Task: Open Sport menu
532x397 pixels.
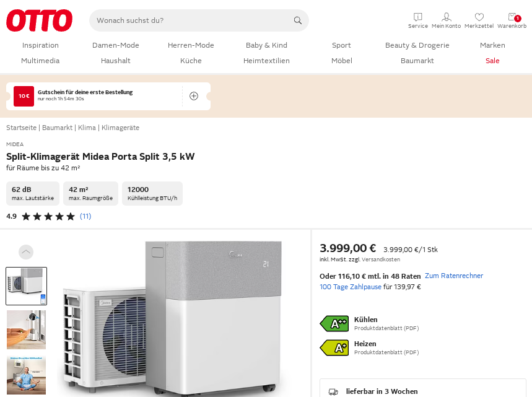Action: pyautogui.click(x=341, y=45)
